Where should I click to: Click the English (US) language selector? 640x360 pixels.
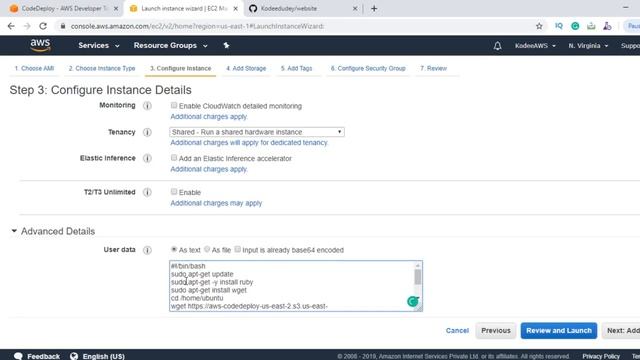point(103,356)
